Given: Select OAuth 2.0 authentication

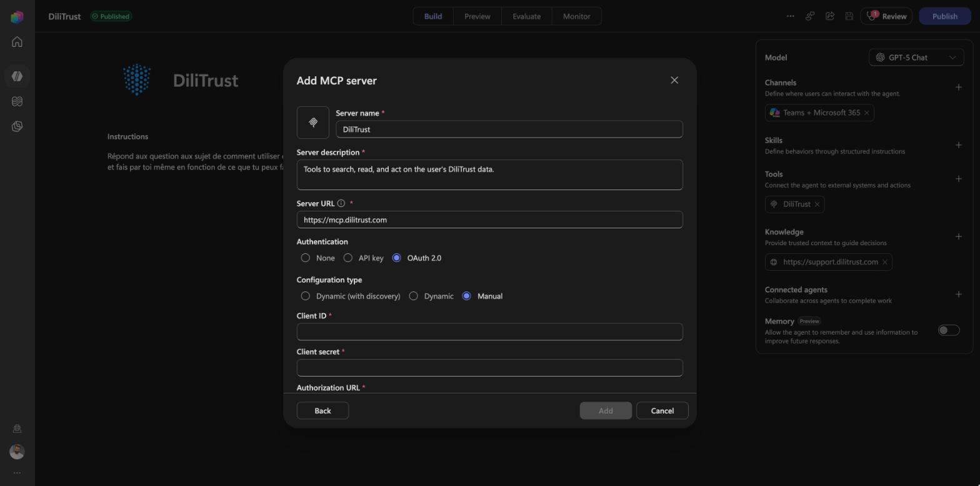Looking at the screenshot, I should [x=397, y=258].
